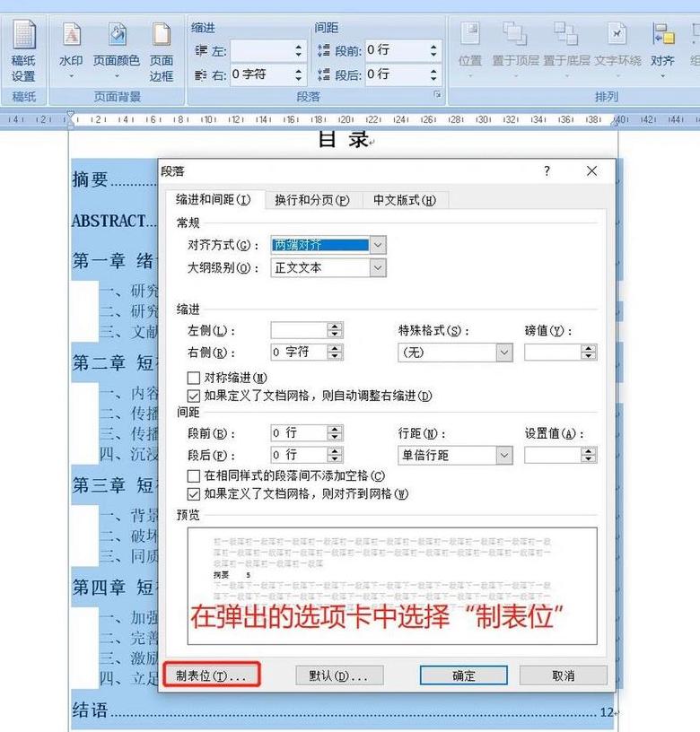Open the 稿纸设置 manuscript paper settings
Image resolution: width=700 pixels, height=732 pixels.
(x=24, y=51)
